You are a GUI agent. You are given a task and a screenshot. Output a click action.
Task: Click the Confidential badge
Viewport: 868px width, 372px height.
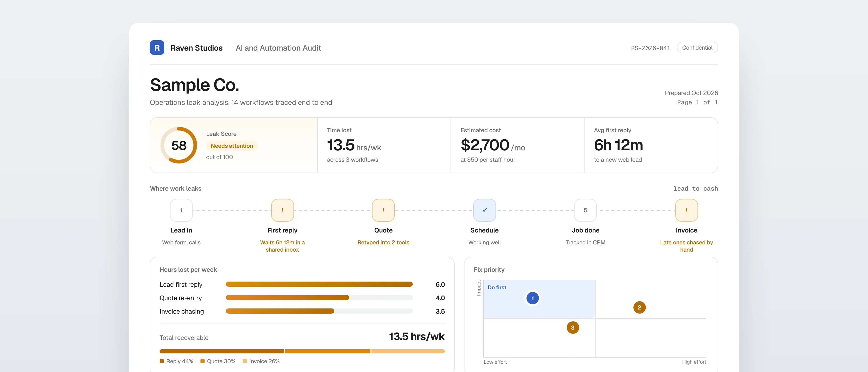click(x=697, y=48)
